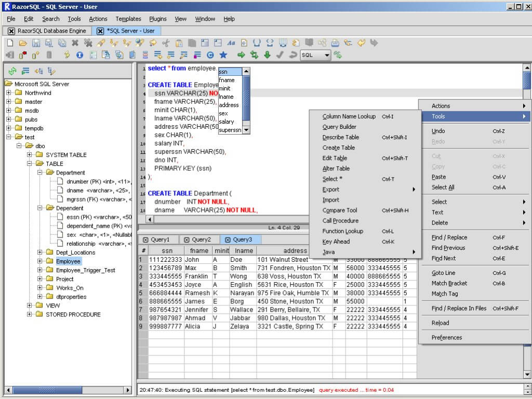532x399 pixels.
Task: Open the Plugins menu
Action: (x=158, y=19)
